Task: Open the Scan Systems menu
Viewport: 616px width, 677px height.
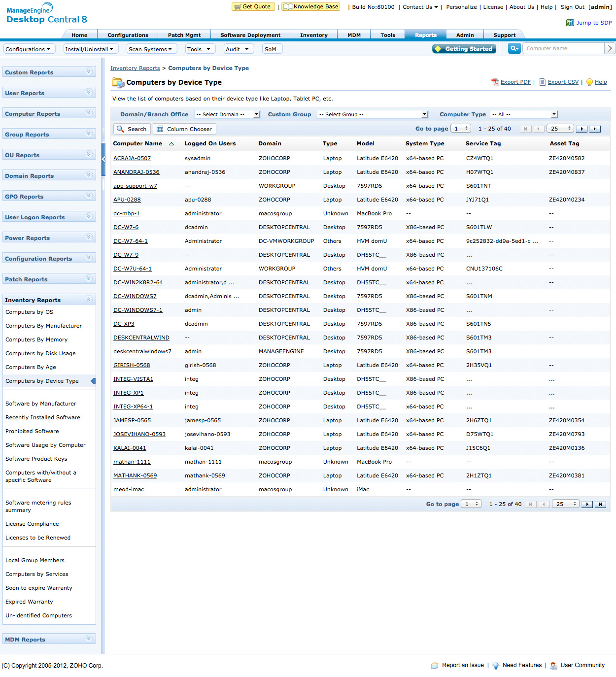Action: point(150,49)
